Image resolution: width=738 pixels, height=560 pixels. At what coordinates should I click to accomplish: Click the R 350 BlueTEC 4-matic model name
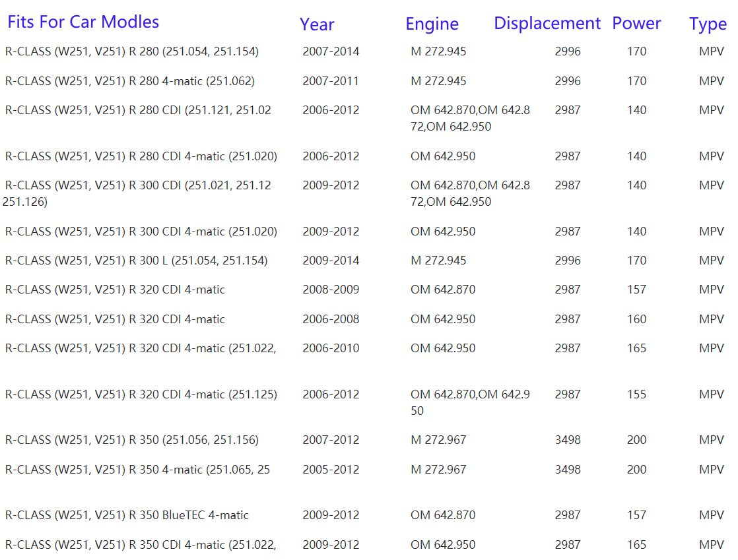[x=127, y=515]
